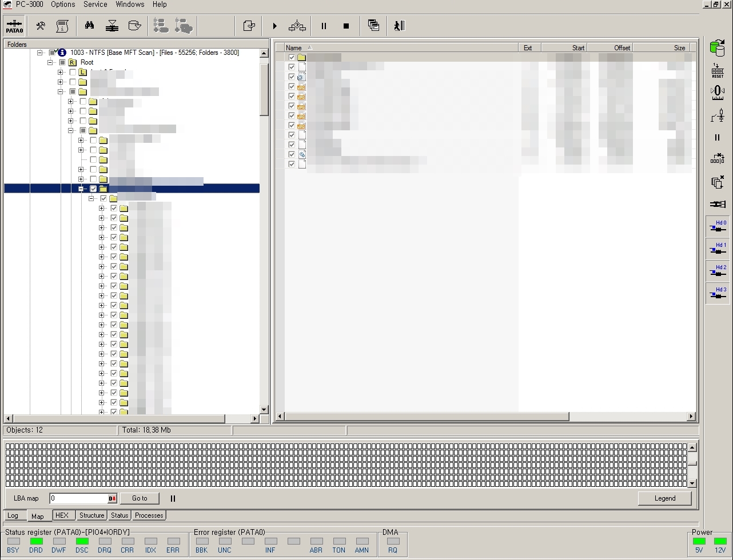This screenshot has width=733, height=560.
Task: Open the Windows menu
Action: (x=130, y=4)
